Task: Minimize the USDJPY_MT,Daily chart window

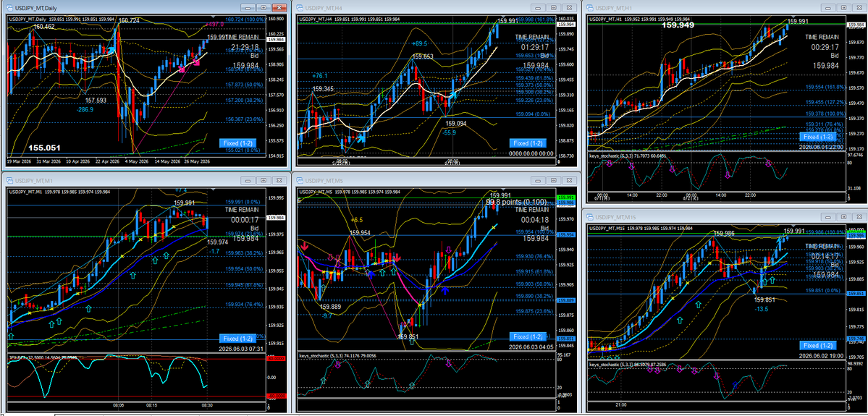Action: tap(248, 8)
